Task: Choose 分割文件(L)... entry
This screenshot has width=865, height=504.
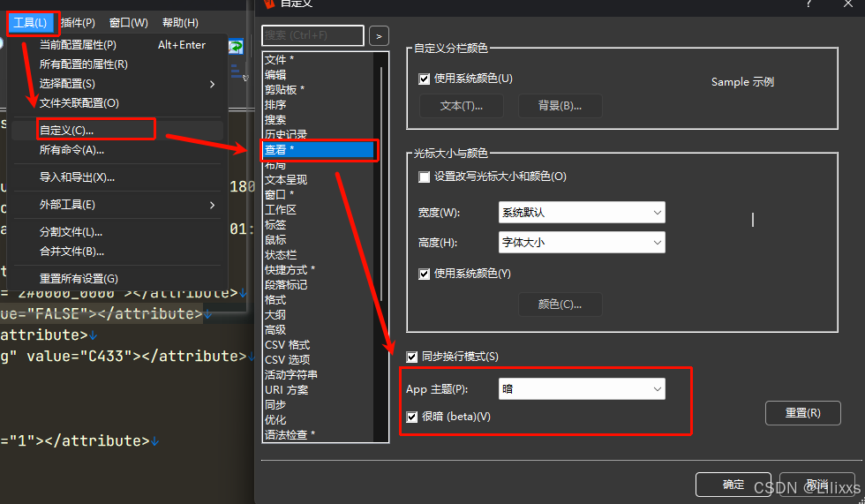Action: point(117,232)
